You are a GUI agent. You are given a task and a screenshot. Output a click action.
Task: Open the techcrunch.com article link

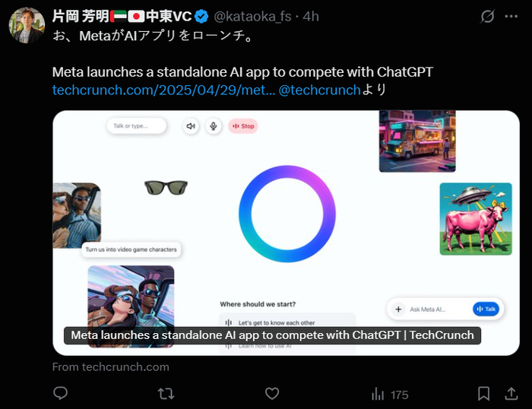point(163,90)
